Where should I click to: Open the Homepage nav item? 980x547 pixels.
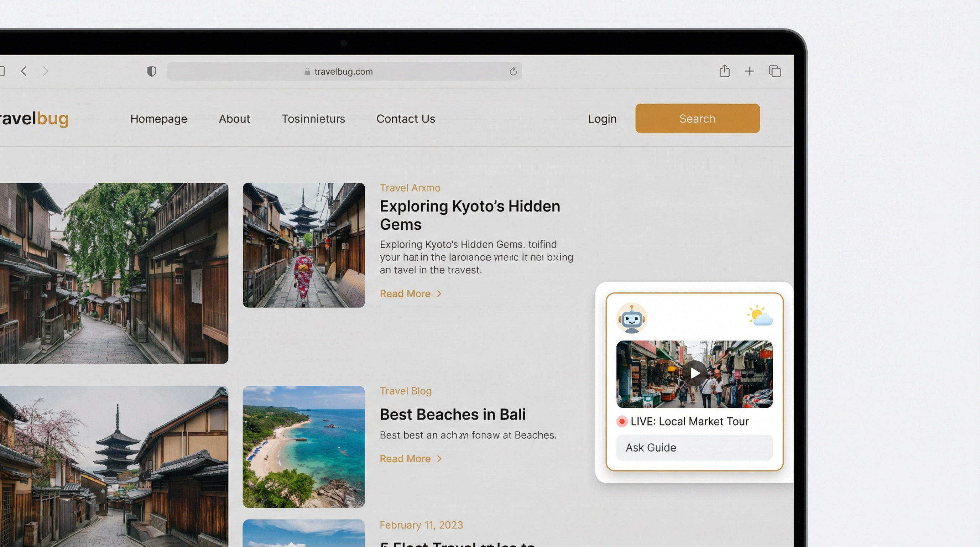pos(158,119)
